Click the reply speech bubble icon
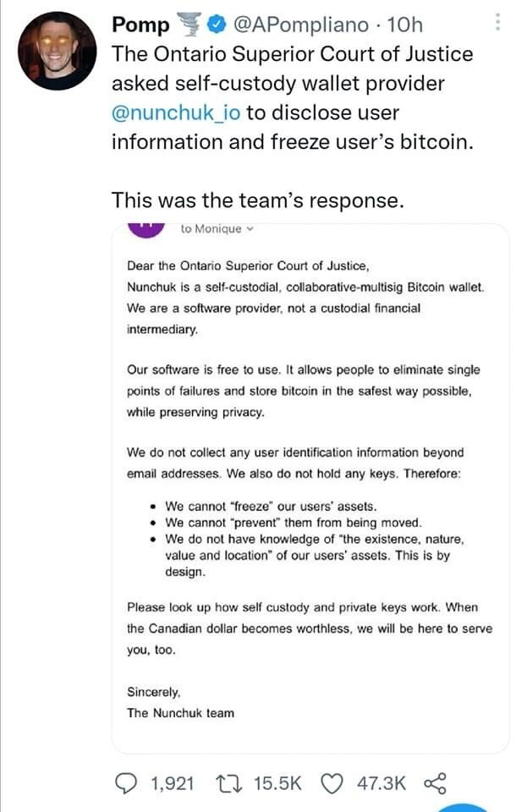Image resolution: width=527 pixels, height=812 pixels. click(125, 783)
